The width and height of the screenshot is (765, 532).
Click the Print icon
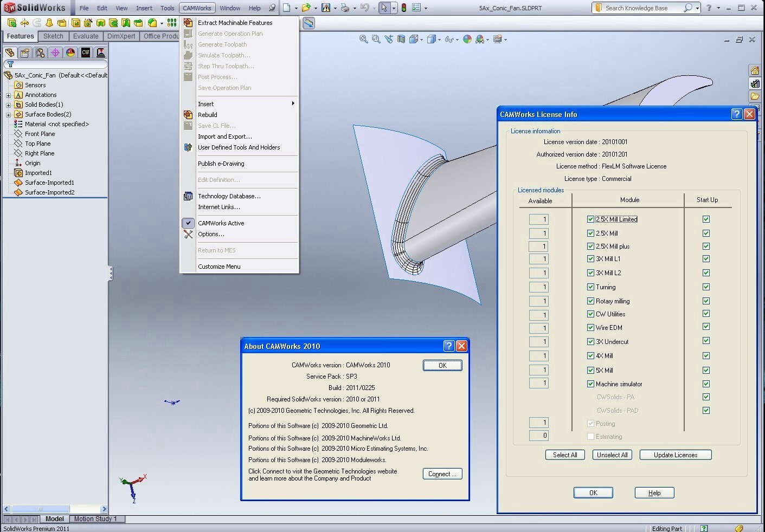345,8
